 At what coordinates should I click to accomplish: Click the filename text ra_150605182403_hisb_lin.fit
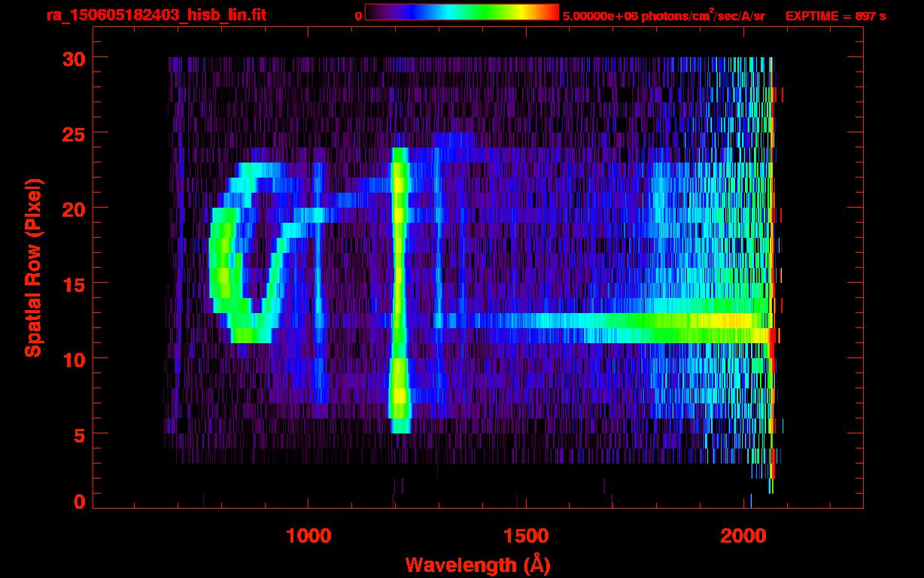(x=155, y=15)
